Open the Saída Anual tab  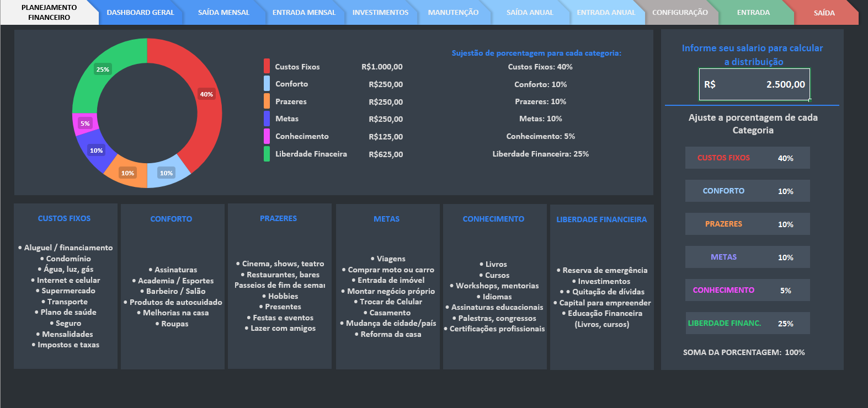pyautogui.click(x=530, y=12)
